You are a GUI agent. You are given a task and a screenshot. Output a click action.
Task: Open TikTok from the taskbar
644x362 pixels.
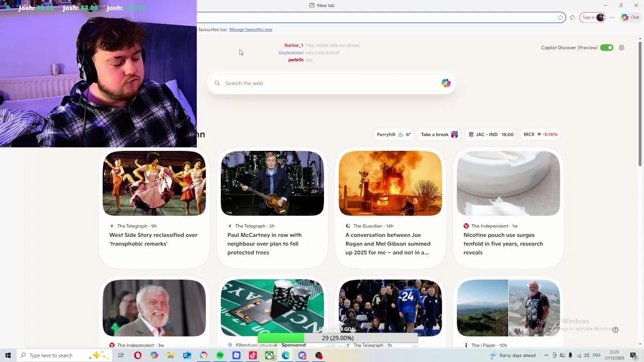(253, 355)
